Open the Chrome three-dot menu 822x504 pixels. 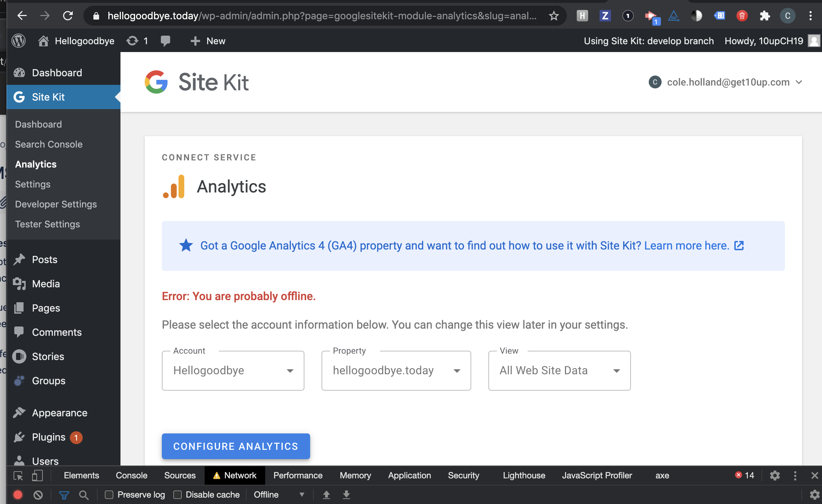click(811, 16)
